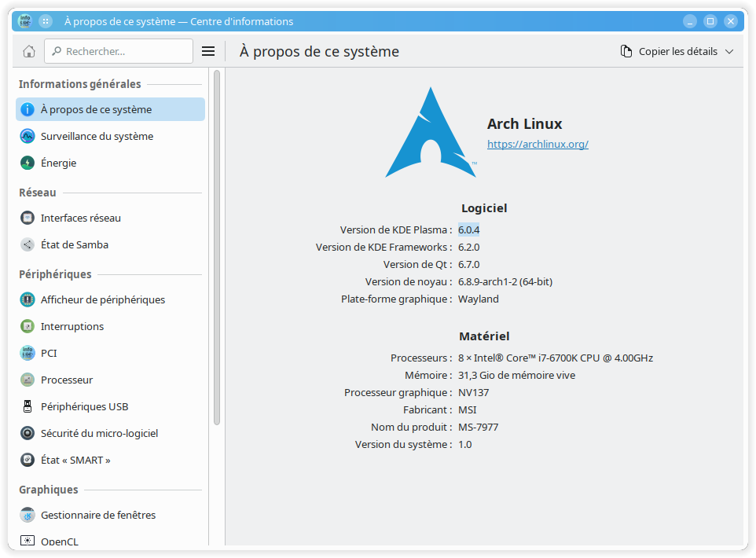Click the title bar app icon
This screenshot has height=558, width=756.
point(24,21)
